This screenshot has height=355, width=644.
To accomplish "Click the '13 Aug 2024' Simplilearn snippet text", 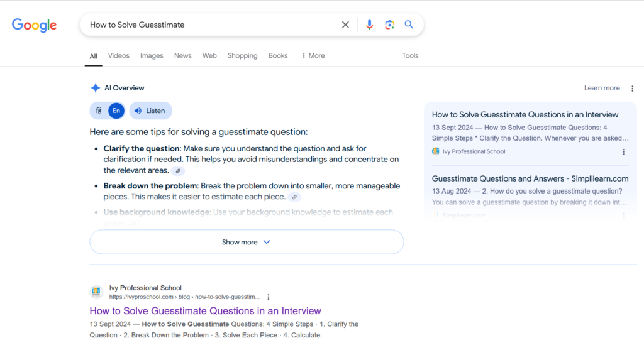I will 529,197.
